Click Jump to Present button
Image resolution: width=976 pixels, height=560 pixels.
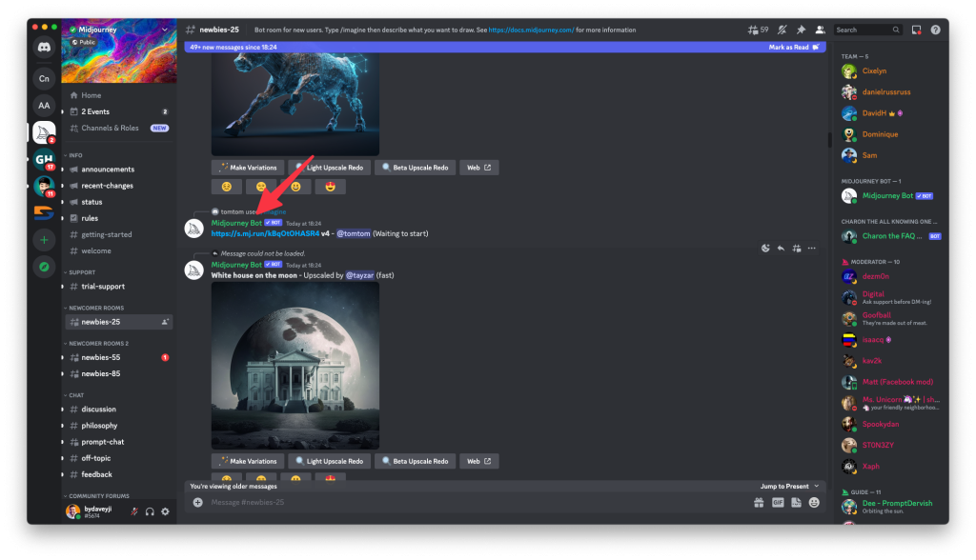pyautogui.click(x=789, y=487)
